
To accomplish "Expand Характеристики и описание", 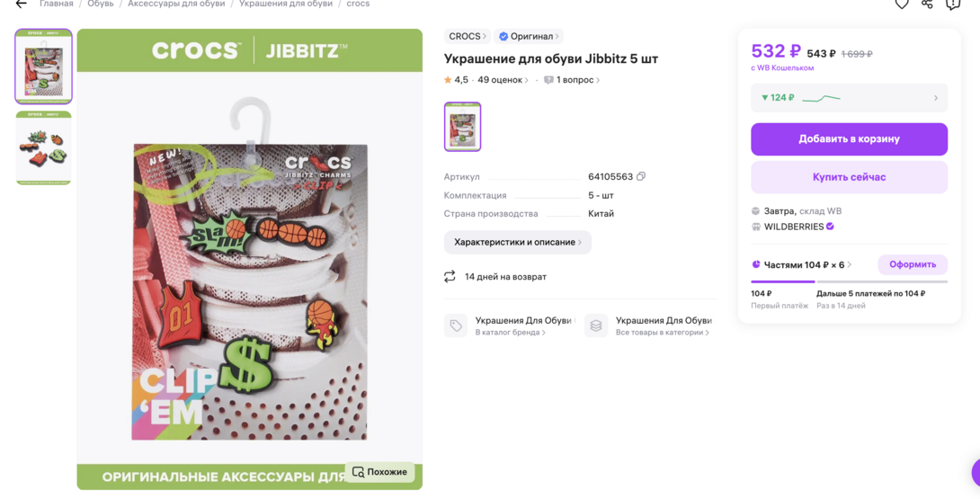I will click(518, 242).
